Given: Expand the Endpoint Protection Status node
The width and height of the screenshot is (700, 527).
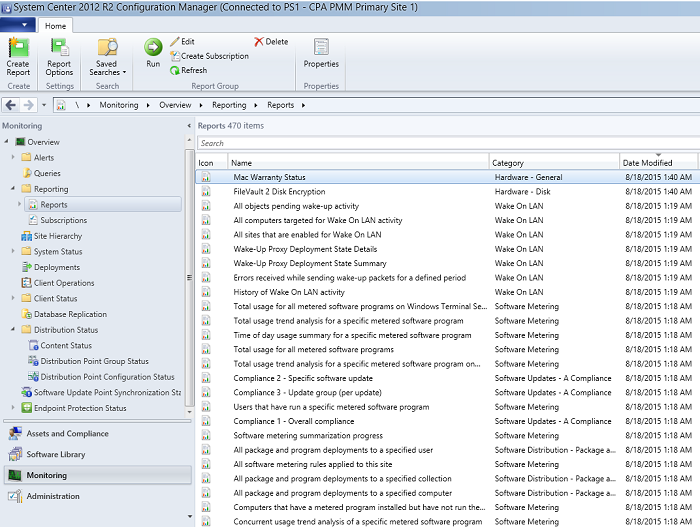Looking at the screenshot, I should [13, 407].
